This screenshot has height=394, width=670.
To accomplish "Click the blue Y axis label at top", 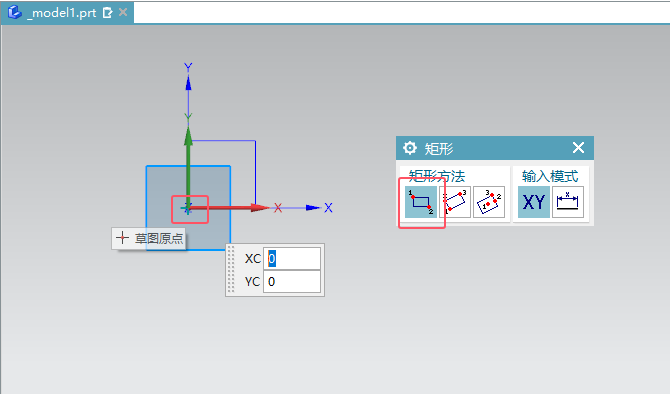I will point(188,67).
